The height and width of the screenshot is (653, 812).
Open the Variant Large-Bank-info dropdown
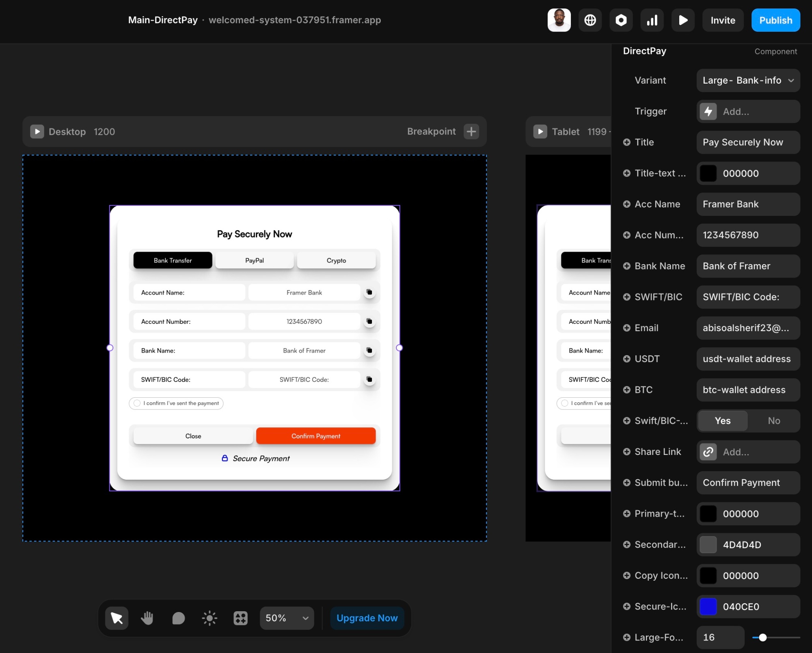[748, 80]
